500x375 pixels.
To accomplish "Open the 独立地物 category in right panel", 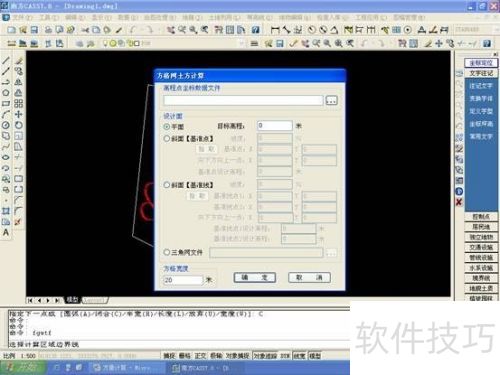I will click(x=481, y=237).
